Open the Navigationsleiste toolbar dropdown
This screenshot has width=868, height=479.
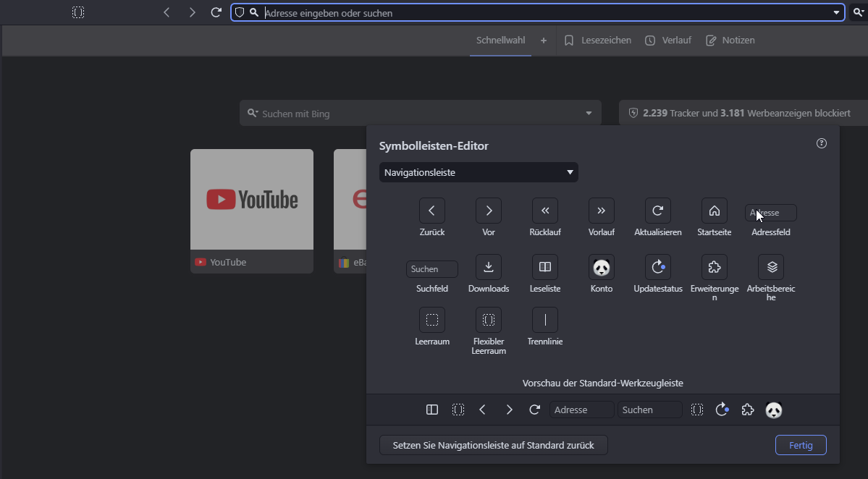pyautogui.click(x=479, y=173)
